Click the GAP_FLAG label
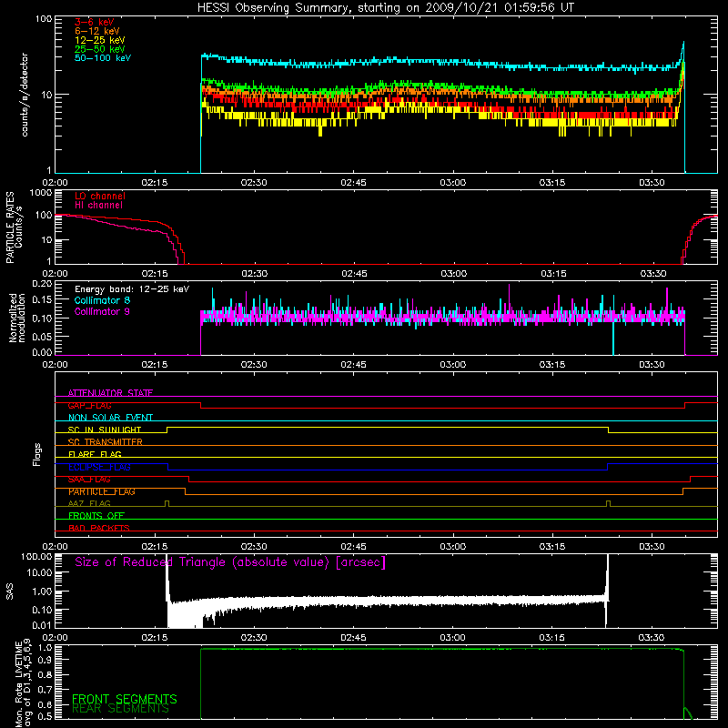Image resolution: width=728 pixels, height=728 pixels. [89, 405]
